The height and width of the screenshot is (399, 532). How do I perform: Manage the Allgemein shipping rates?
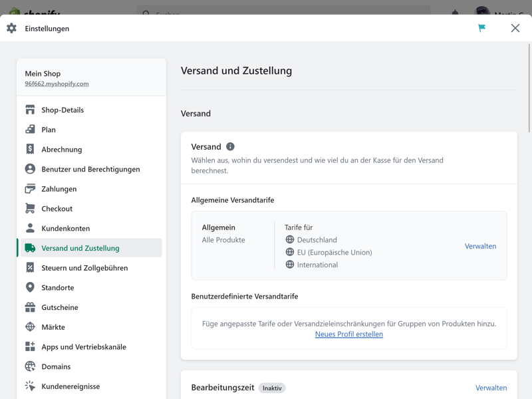pos(480,246)
